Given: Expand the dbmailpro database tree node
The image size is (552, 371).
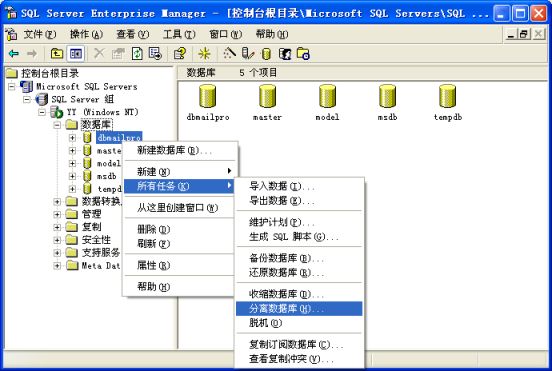Looking at the screenshot, I should (72, 138).
